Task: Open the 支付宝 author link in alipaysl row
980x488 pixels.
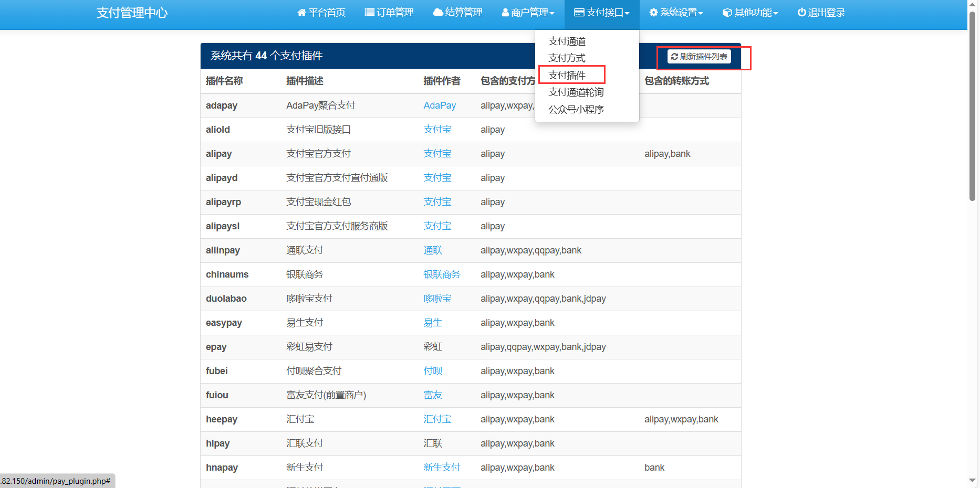Action: [x=437, y=226]
